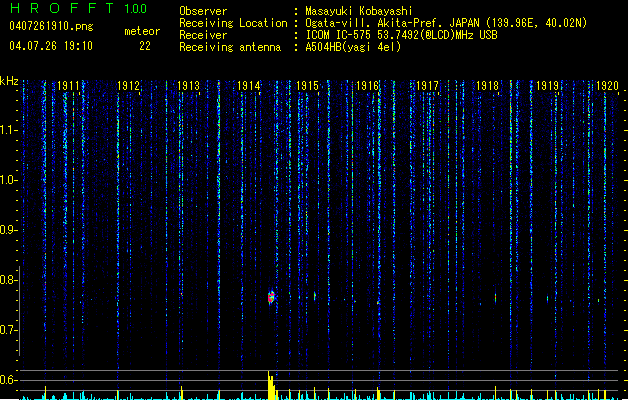629x400 pixels.
Task: Click the 1914 time marker
Action: [x=248, y=86]
